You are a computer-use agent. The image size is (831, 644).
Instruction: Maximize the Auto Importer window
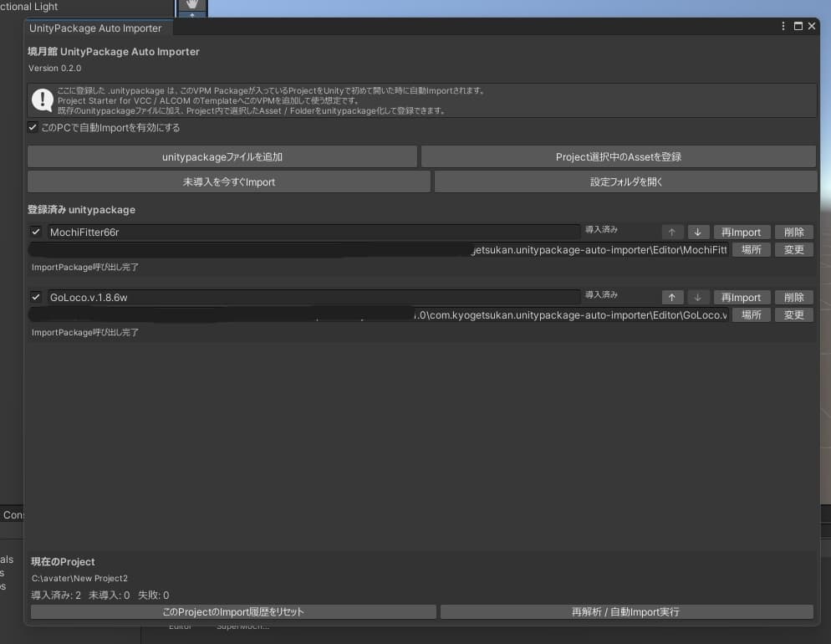[x=798, y=26]
